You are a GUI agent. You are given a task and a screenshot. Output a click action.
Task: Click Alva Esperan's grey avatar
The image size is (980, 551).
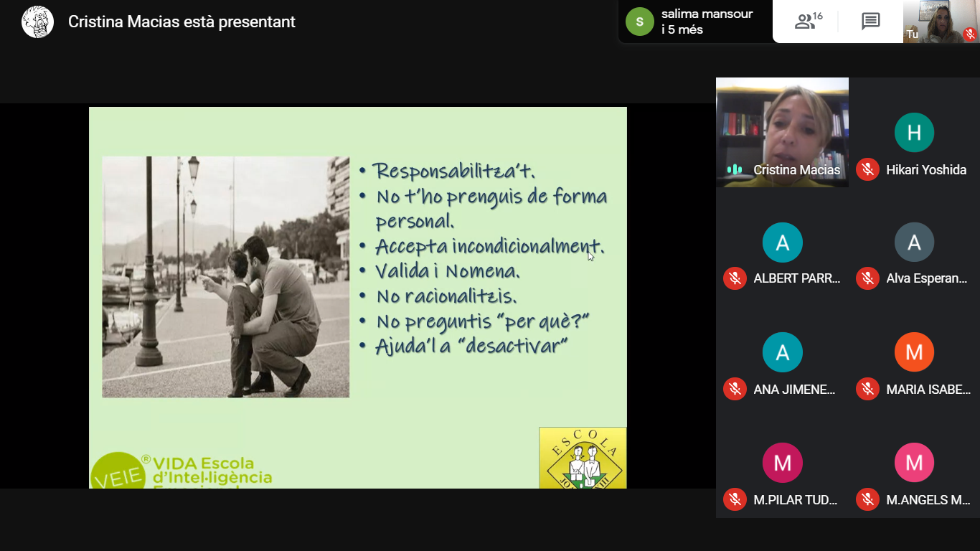[914, 242]
